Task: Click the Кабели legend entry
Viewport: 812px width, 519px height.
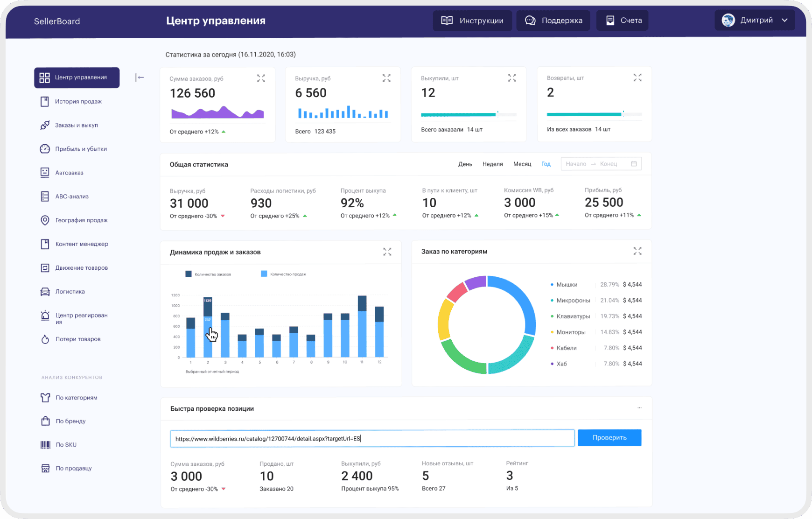Action: click(x=596, y=348)
